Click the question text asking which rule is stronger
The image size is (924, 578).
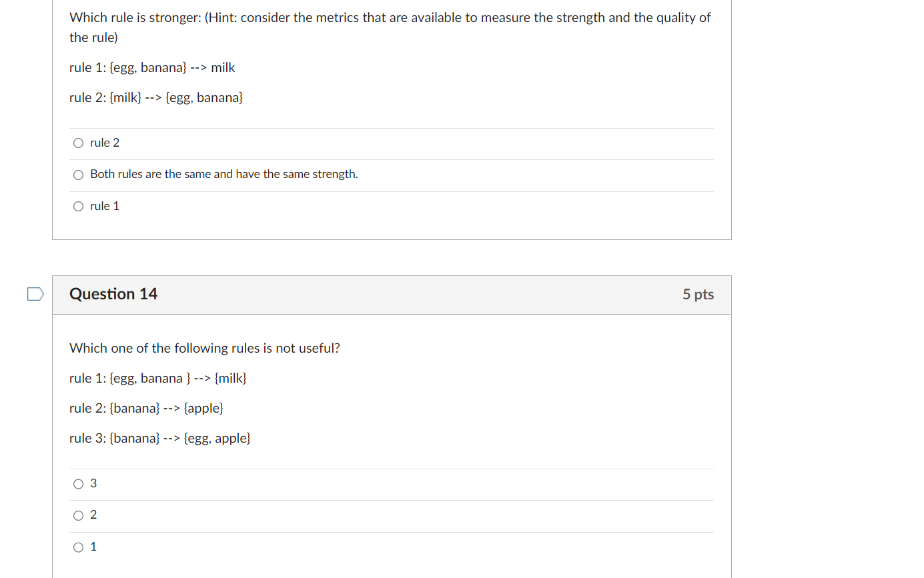tap(389, 17)
